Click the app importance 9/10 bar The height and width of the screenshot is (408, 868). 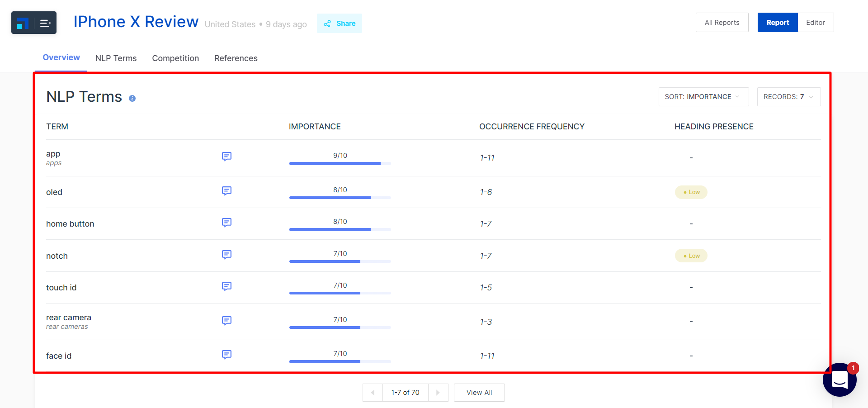tap(340, 163)
